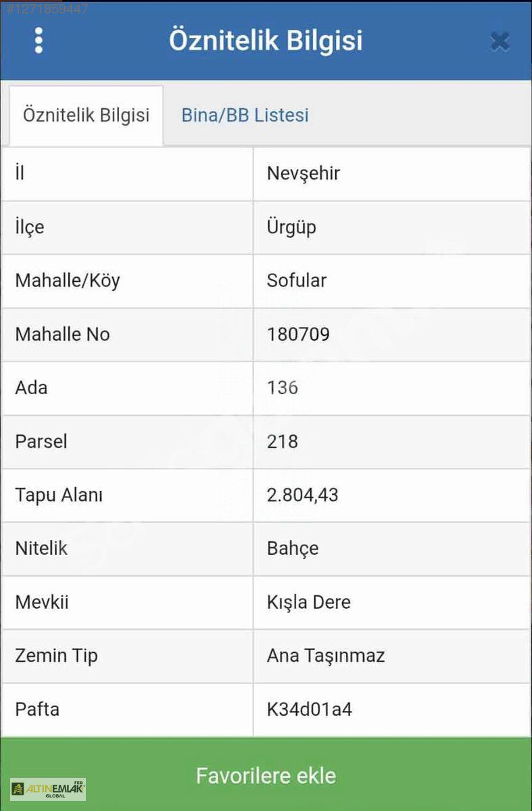Click the Nevşehir province value
This screenshot has height=811, width=532.
[x=303, y=173]
